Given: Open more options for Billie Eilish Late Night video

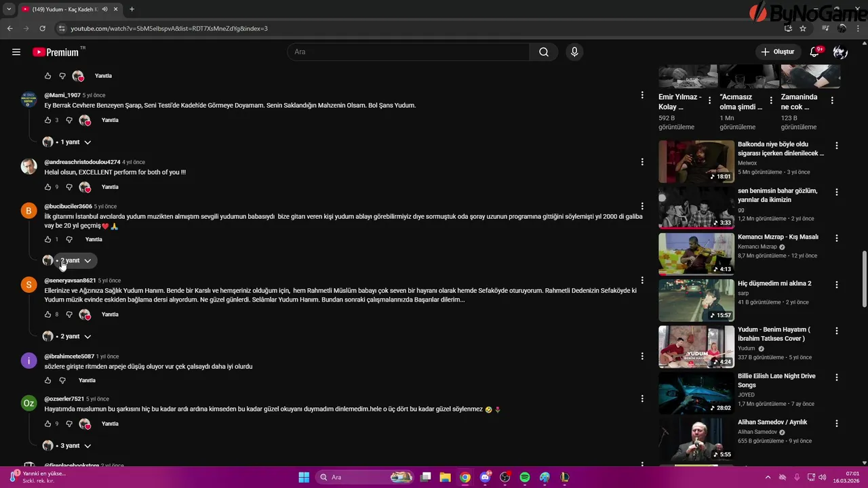Looking at the screenshot, I should tap(837, 377).
